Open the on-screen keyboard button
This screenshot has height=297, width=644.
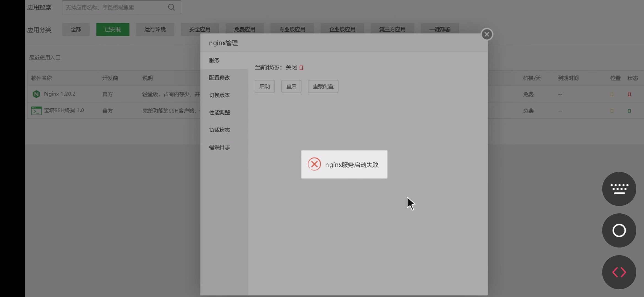point(619,189)
